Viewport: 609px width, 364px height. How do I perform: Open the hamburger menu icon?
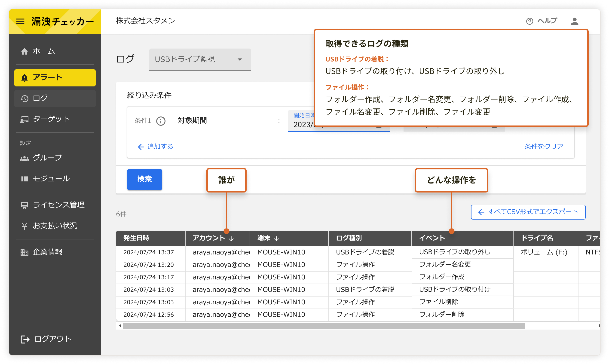(20, 21)
